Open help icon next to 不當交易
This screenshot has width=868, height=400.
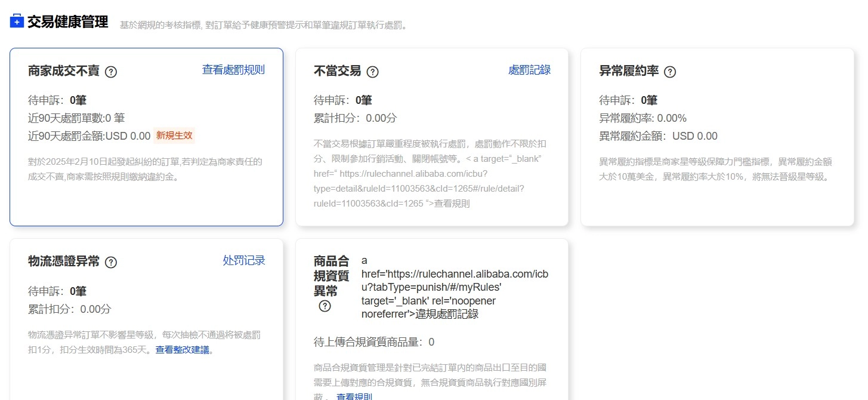tap(373, 72)
